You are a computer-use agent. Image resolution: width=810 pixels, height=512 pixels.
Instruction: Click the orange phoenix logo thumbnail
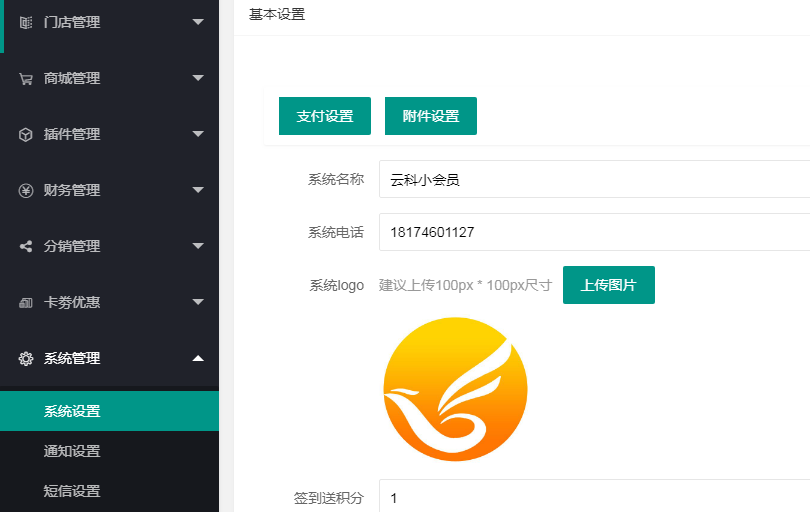click(x=455, y=389)
